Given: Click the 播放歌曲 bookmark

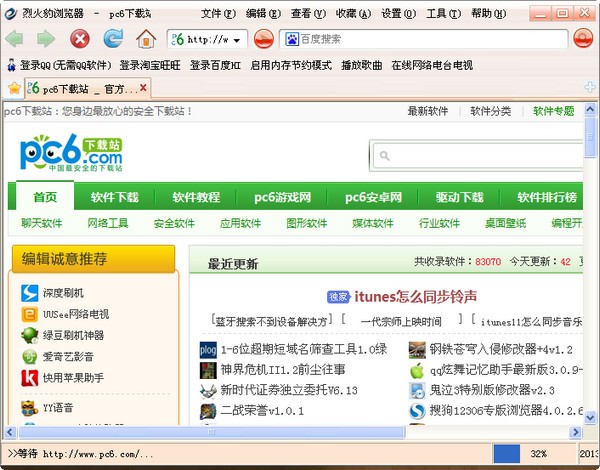Looking at the screenshot, I should [x=362, y=65].
